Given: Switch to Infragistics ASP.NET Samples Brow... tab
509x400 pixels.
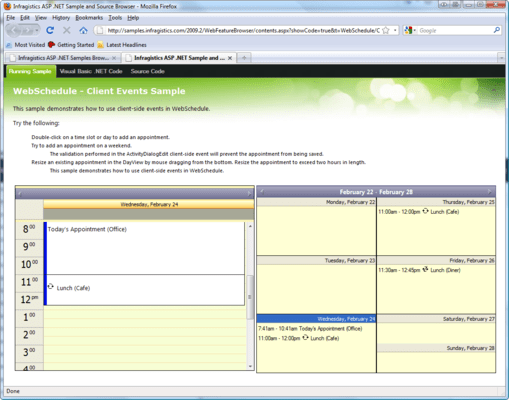Looking at the screenshot, I should click(x=63, y=58).
